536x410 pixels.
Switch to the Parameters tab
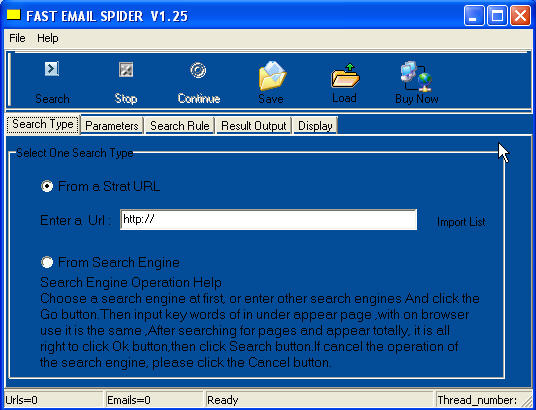(112, 125)
